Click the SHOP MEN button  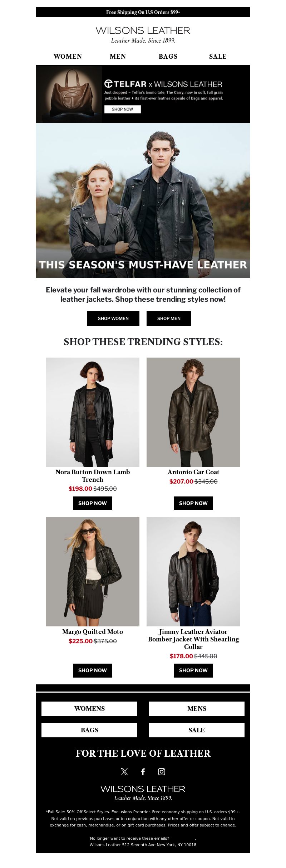point(169,319)
